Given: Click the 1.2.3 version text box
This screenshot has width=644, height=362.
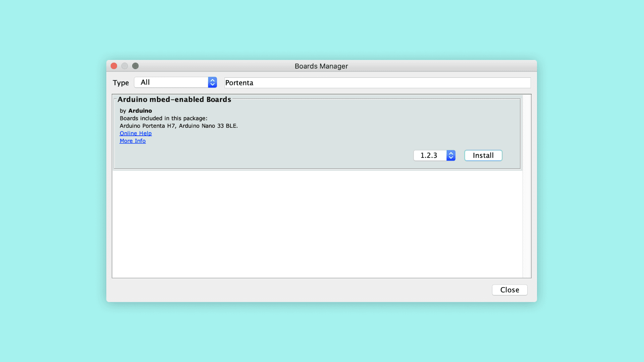Looking at the screenshot, I should [x=430, y=156].
